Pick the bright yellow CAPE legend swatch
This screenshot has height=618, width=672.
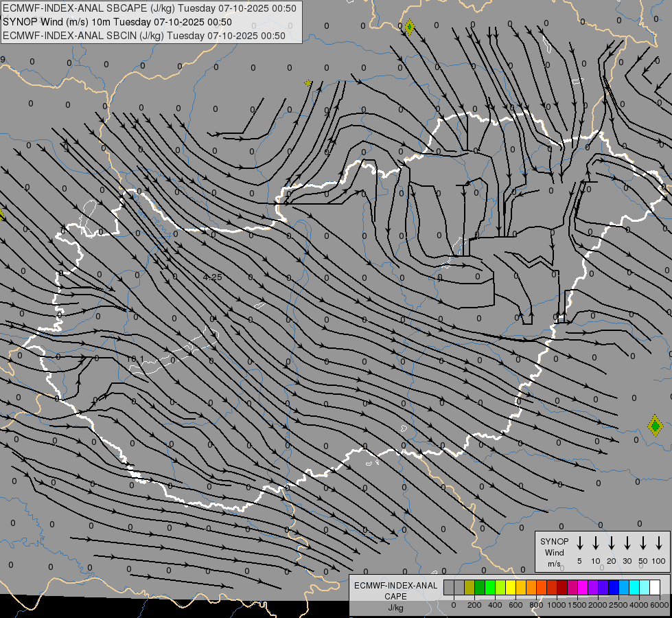(x=511, y=588)
